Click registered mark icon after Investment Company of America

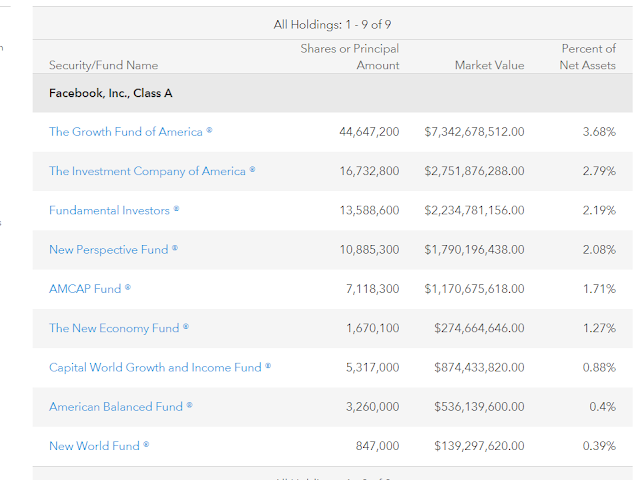click(252, 169)
